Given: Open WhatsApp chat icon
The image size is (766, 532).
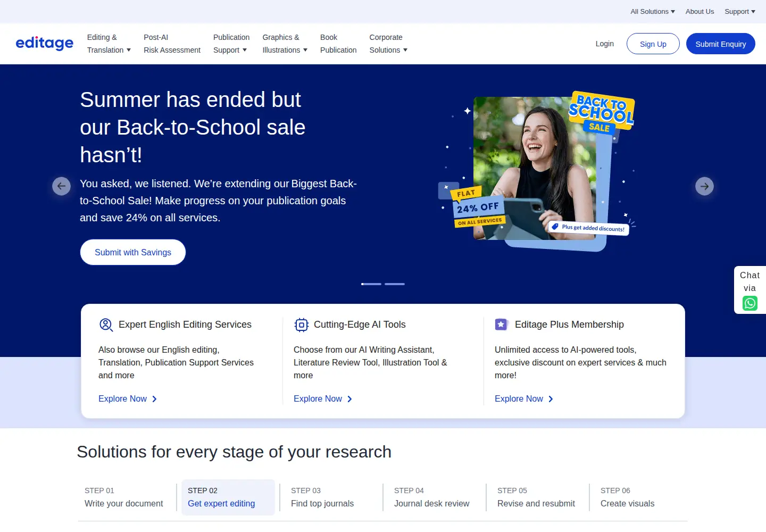Looking at the screenshot, I should (x=750, y=303).
